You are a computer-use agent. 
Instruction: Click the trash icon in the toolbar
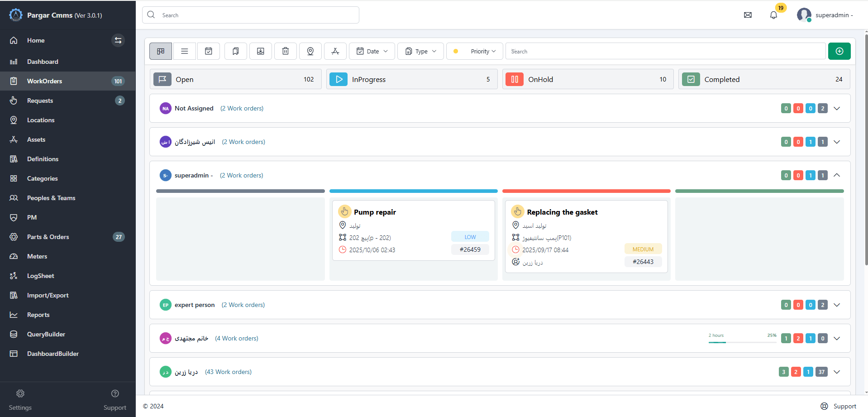[x=286, y=51]
